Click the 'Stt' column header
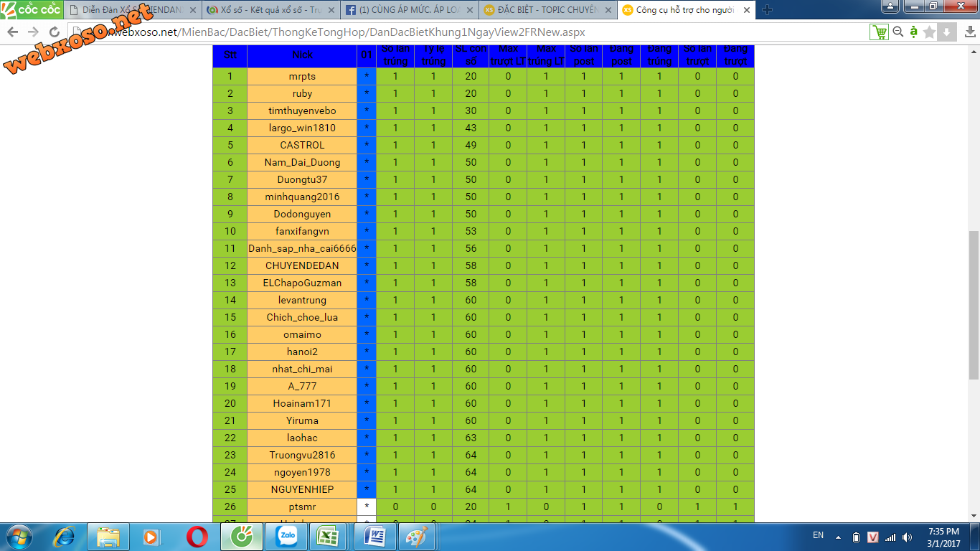 point(230,55)
